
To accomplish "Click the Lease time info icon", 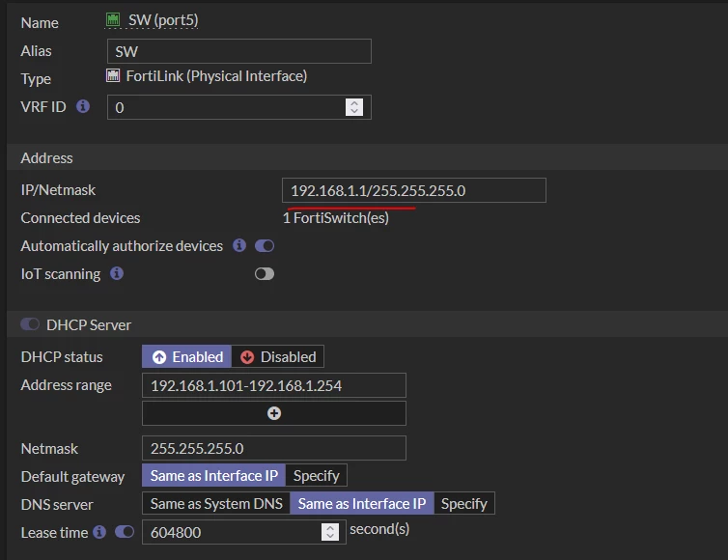I will (x=99, y=532).
